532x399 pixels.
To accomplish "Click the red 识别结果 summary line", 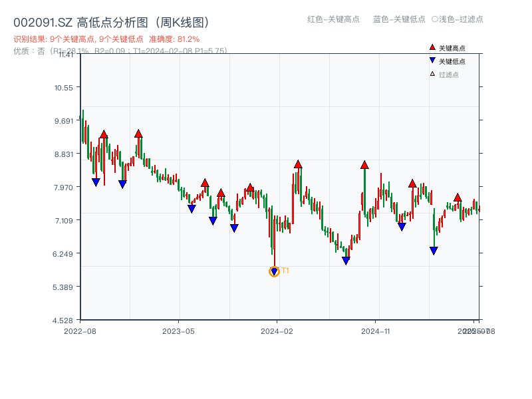I will [x=106, y=39].
